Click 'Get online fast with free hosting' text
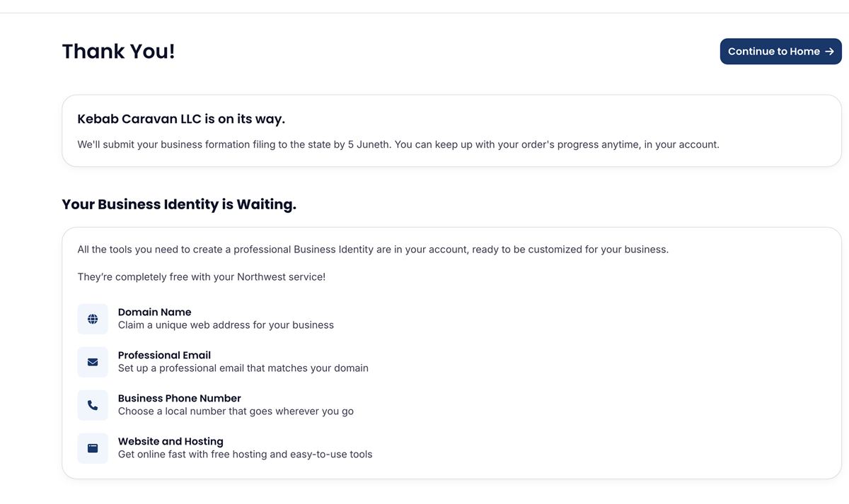 point(245,455)
